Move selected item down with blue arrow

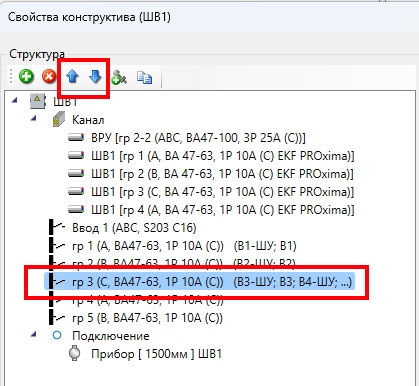coord(95,76)
